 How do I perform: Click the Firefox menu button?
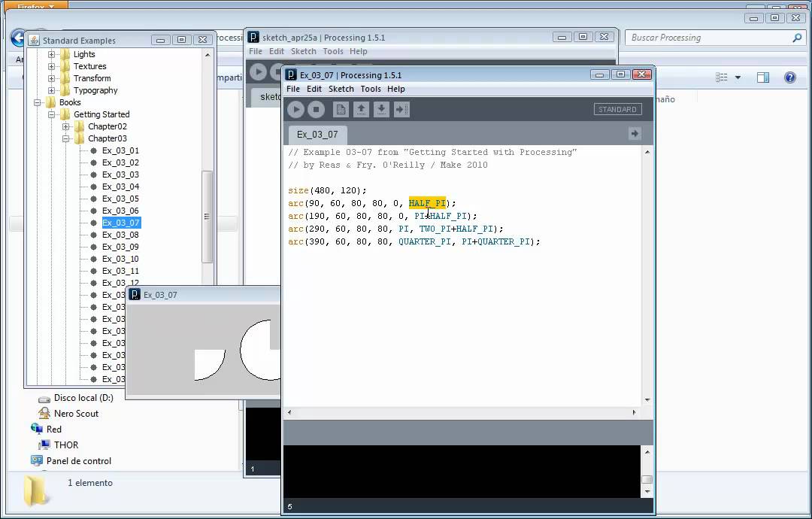click(x=36, y=5)
